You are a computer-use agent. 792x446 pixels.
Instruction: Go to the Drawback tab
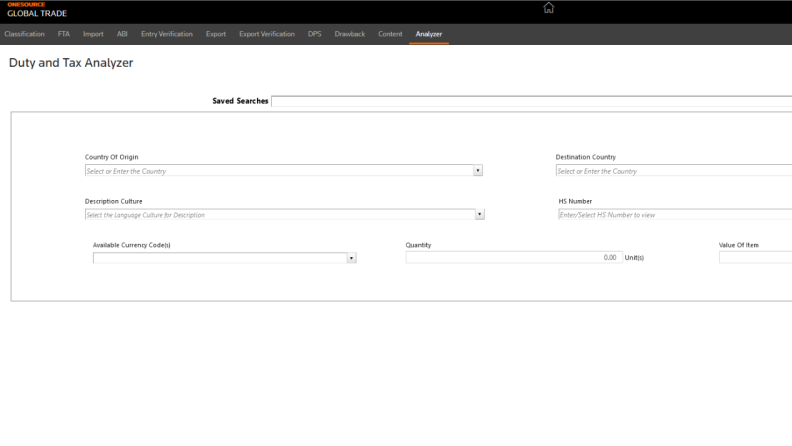[x=350, y=35]
